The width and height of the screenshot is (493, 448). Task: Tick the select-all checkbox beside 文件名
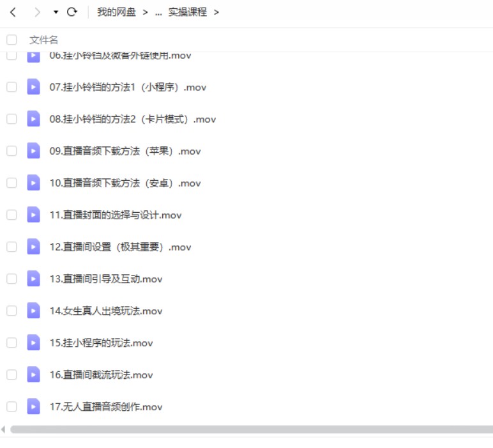11,40
